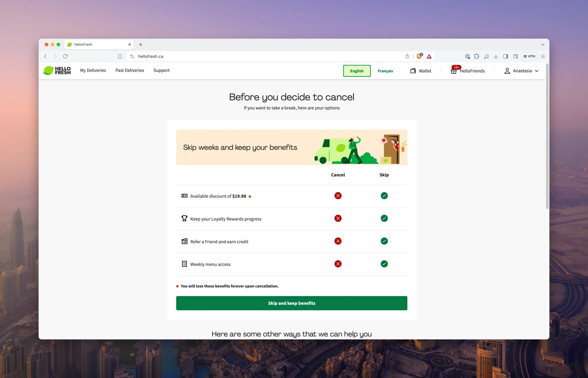Click the take a break options subtitle
The width and height of the screenshot is (588, 378).
tap(292, 108)
